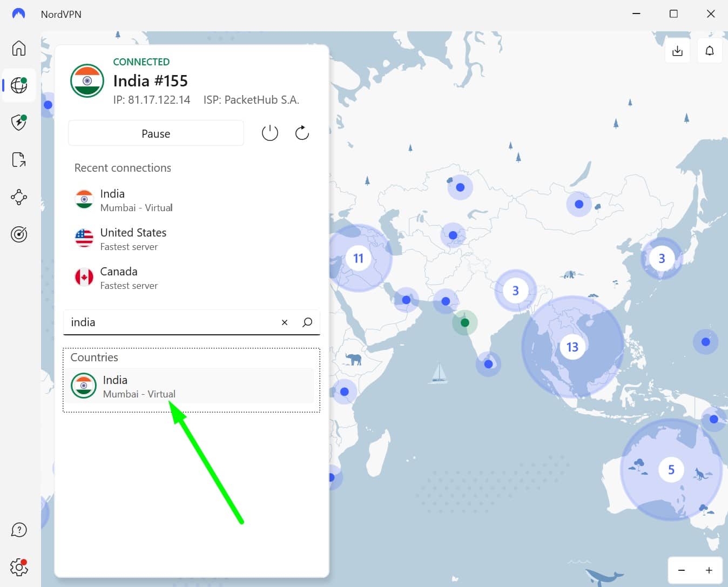The image size is (728, 587).
Task: Open the download updates icon
Action: coord(677,51)
